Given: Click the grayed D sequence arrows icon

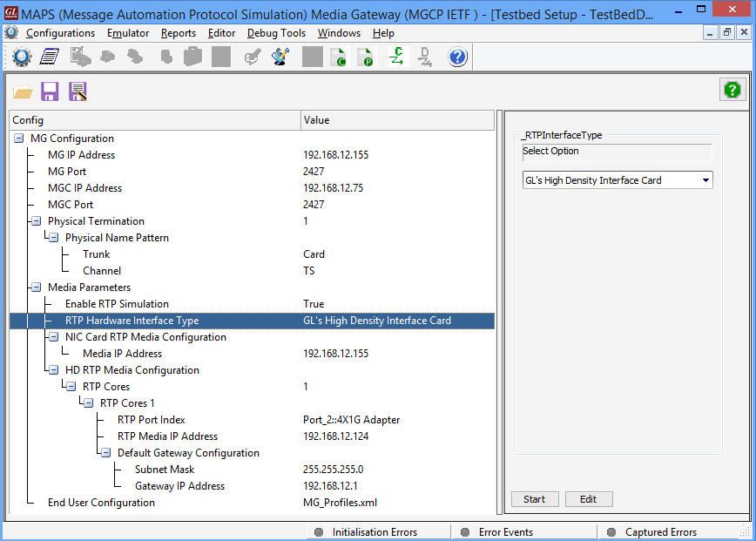Looking at the screenshot, I should pos(425,57).
